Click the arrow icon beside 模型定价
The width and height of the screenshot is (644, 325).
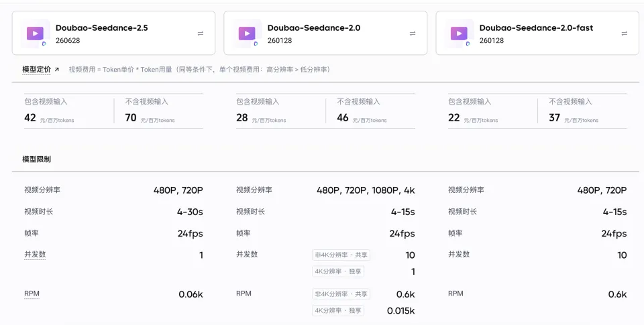click(x=56, y=69)
